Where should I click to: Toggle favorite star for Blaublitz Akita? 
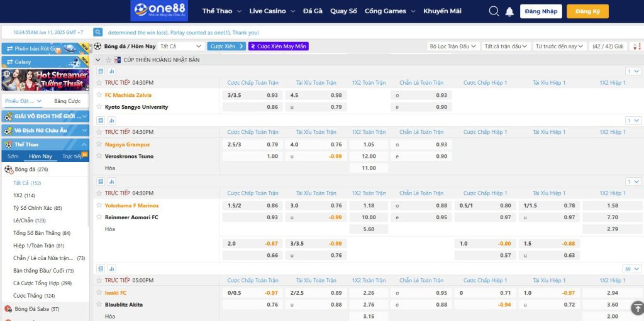click(99, 304)
